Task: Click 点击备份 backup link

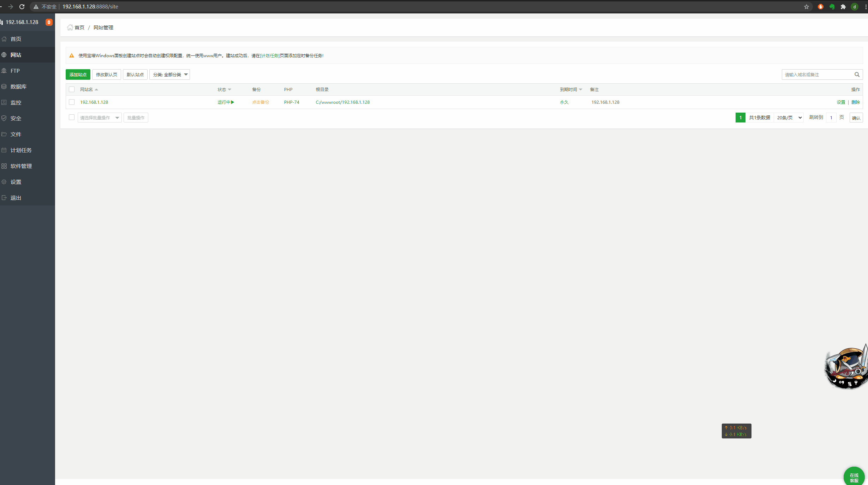Action: pyautogui.click(x=261, y=102)
